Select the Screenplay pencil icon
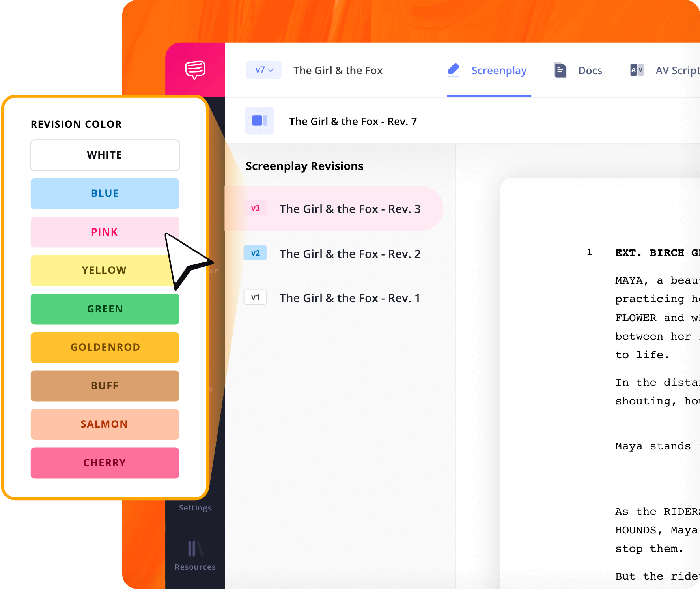Image resolution: width=700 pixels, height=589 pixels. pos(453,70)
